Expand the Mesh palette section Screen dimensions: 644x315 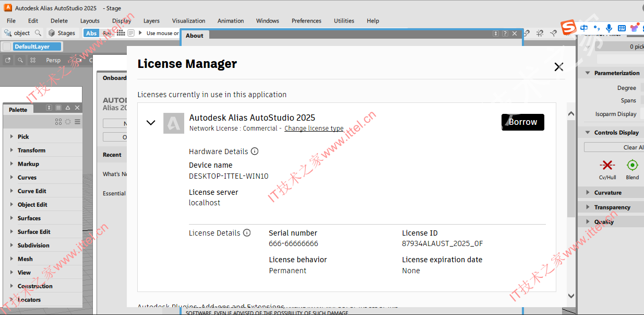click(12, 259)
